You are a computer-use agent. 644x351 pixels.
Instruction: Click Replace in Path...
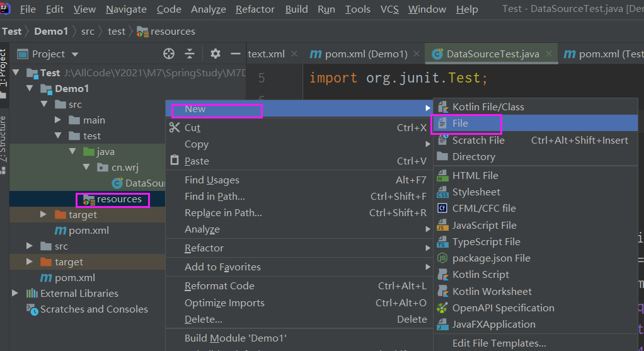[x=299, y=212]
